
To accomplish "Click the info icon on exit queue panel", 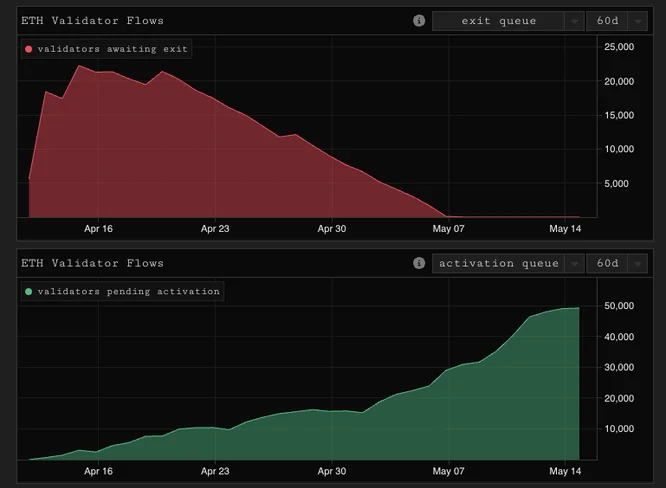I will (x=419, y=20).
